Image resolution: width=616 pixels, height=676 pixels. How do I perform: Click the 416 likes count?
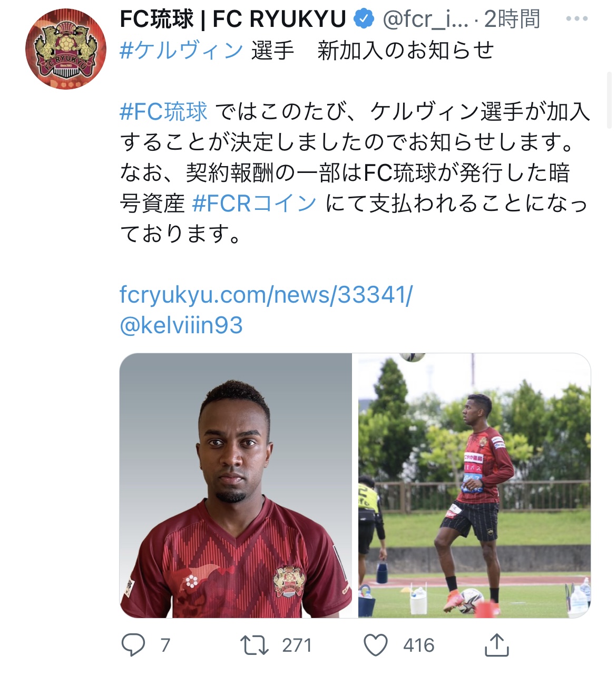[419, 645]
